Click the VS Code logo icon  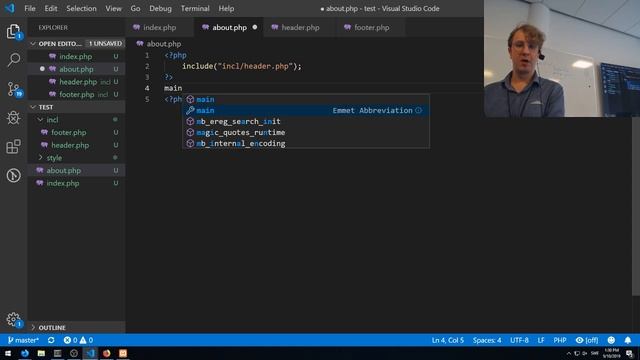click(x=9, y=8)
